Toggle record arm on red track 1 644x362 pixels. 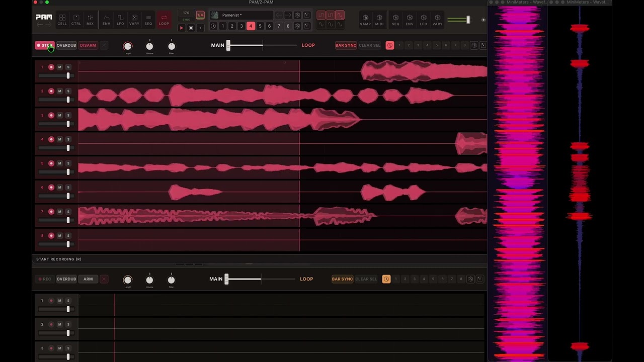click(x=51, y=67)
